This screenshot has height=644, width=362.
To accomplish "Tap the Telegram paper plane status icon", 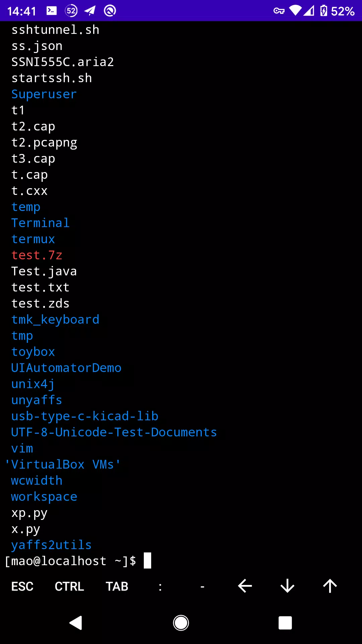I will tap(90, 11).
